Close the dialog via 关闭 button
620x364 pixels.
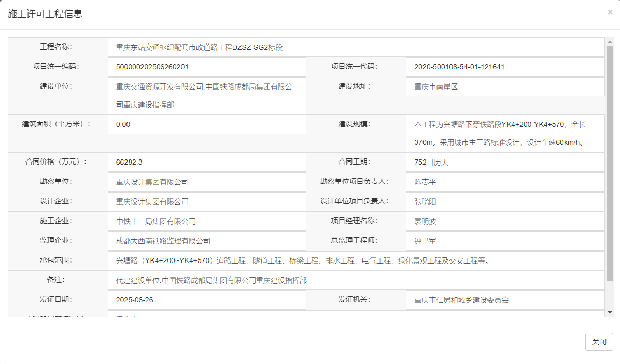click(599, 342)
